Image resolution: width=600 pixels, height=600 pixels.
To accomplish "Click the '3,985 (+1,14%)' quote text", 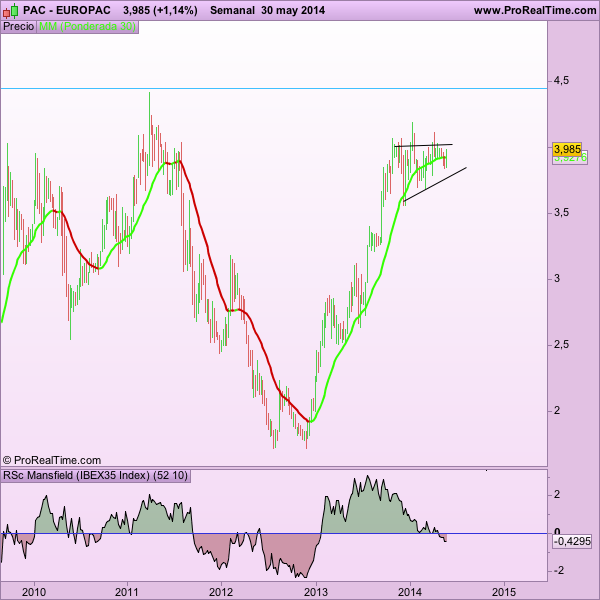I will click(160, 10).
